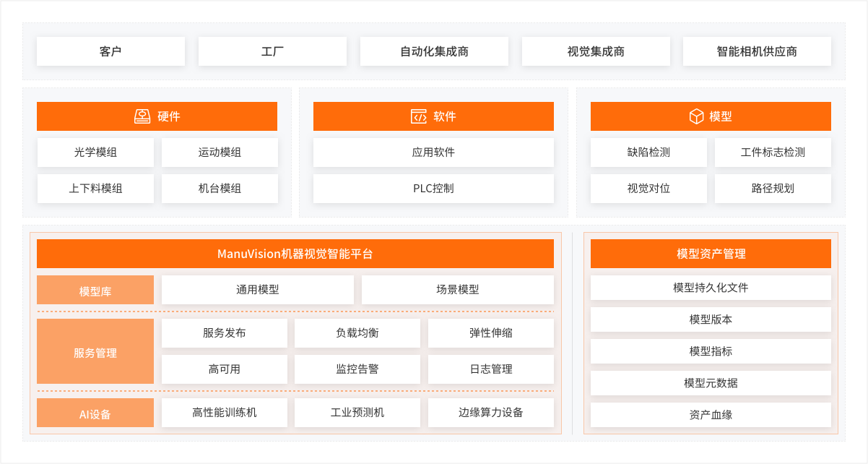The width and height of the screenshot is (868, 464).
Task: Select the AI设备 category label
Action: [x=95, y=413]
